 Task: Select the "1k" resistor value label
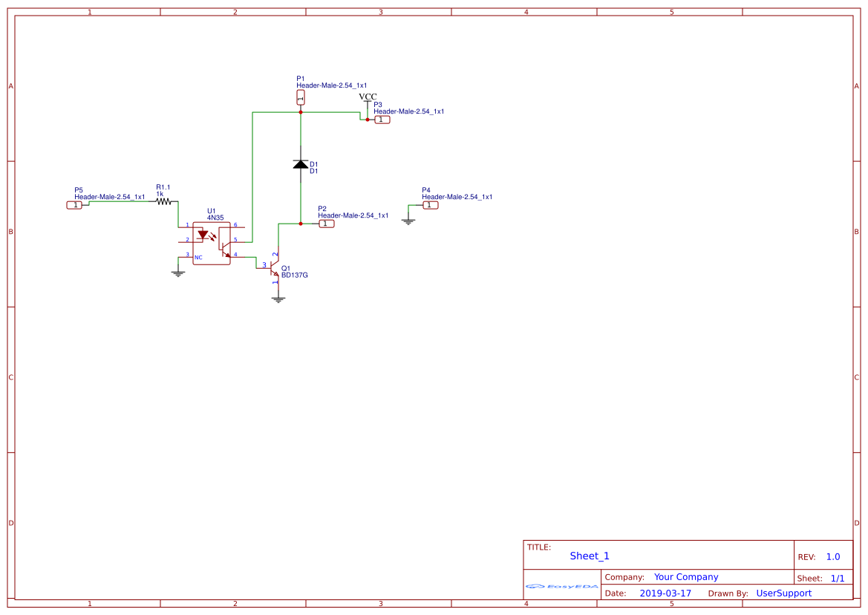(x=160, y=195)
